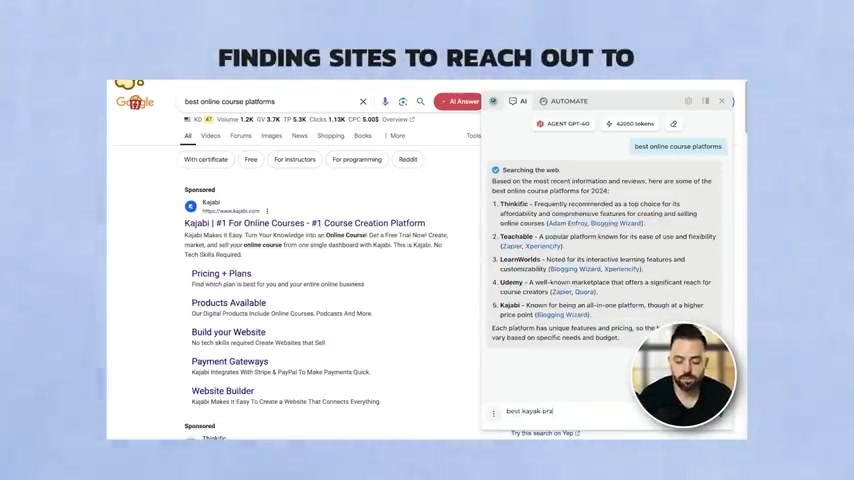The height and width of the screenshot is (480, 854).
Task: Click the Adam Enfroy source link
Action: (x=568, y=223)
